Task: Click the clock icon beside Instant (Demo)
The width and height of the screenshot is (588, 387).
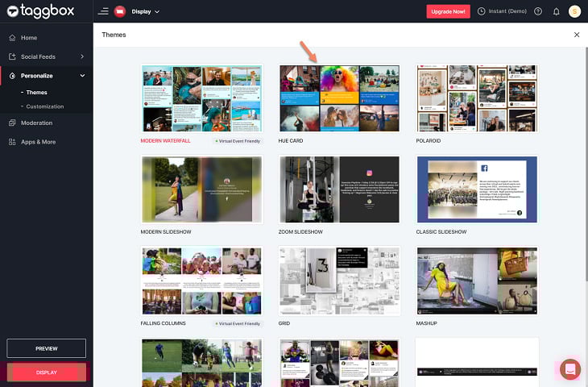Action: [x=481, y=11]
